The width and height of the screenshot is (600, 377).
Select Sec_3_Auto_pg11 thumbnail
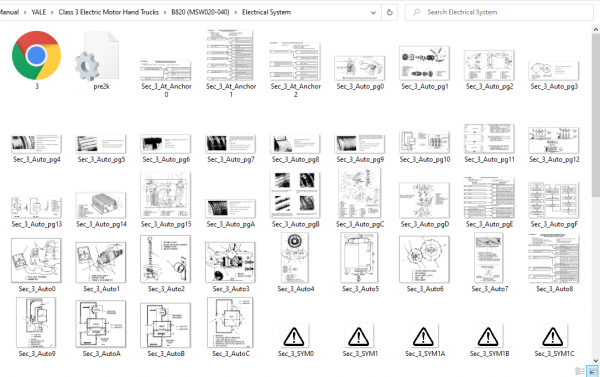(489, 139)
